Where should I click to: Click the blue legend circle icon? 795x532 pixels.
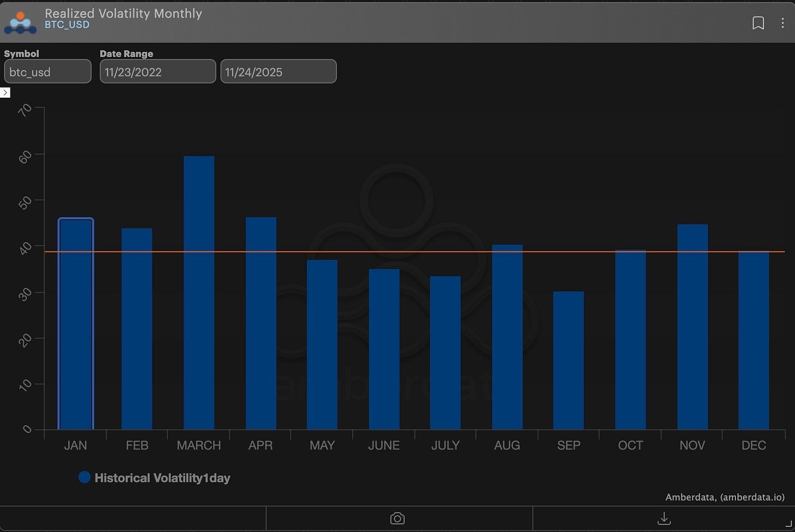(x=85, y=477)
